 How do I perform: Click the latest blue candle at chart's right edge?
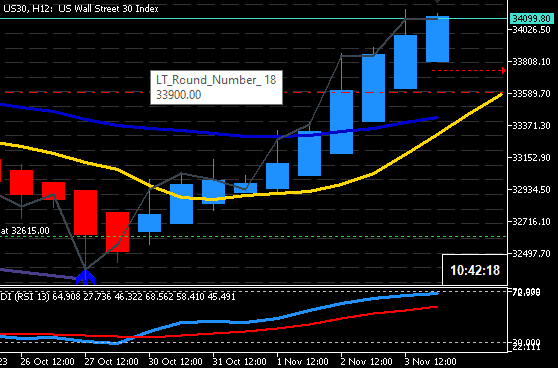[x=437, y=39]
